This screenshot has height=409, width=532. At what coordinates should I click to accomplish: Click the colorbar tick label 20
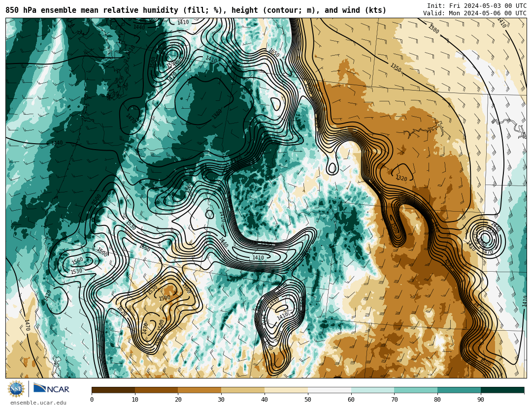tap(178, 400)
